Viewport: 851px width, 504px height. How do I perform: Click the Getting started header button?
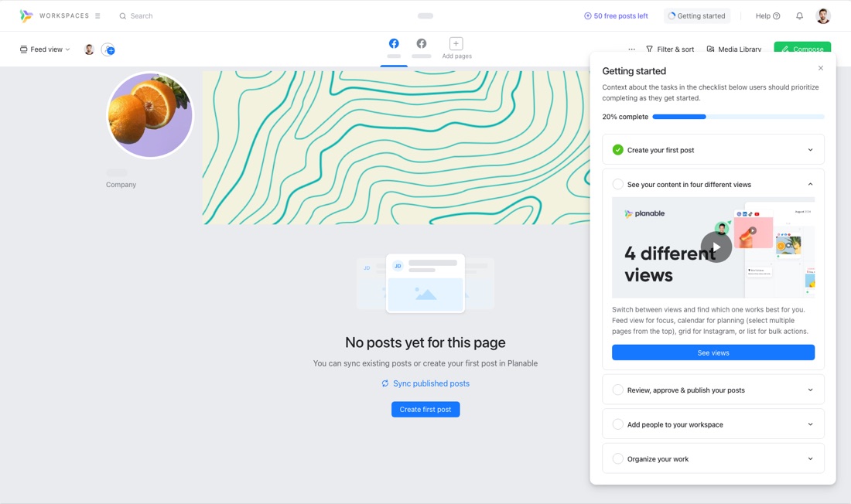[x=697, y=15]
